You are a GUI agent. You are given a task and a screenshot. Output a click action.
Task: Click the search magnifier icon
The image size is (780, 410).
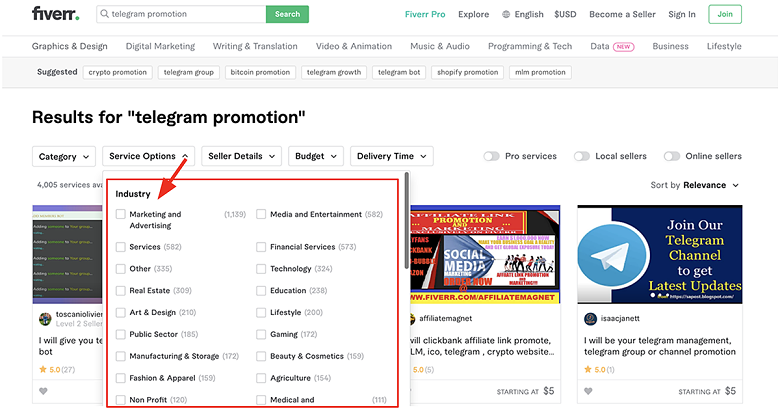pos(104,14)
